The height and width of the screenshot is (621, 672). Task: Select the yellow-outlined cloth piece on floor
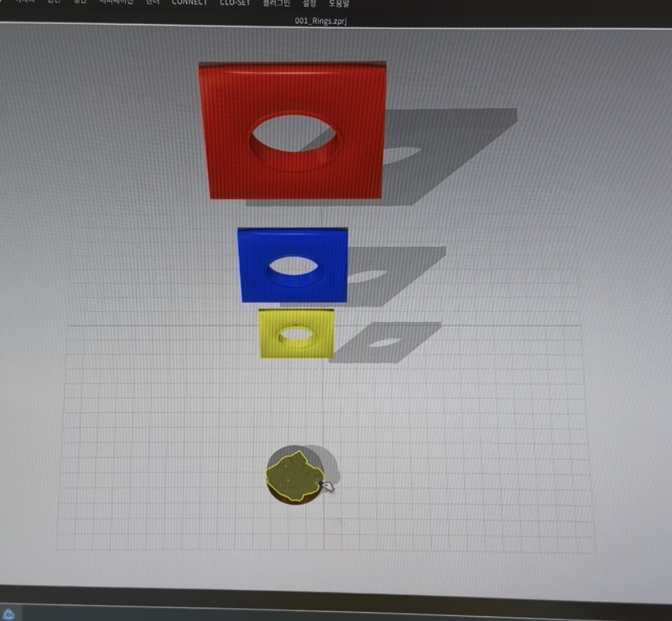[x=290, y=474]
